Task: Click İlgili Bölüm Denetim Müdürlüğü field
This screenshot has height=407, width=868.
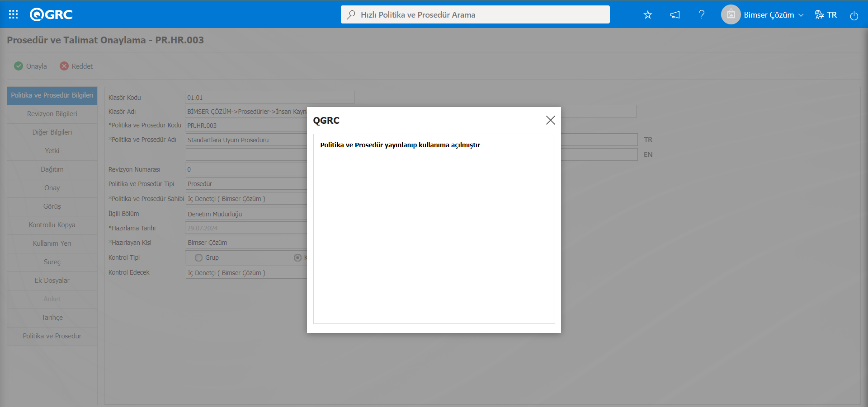Action: pos(246,214)
